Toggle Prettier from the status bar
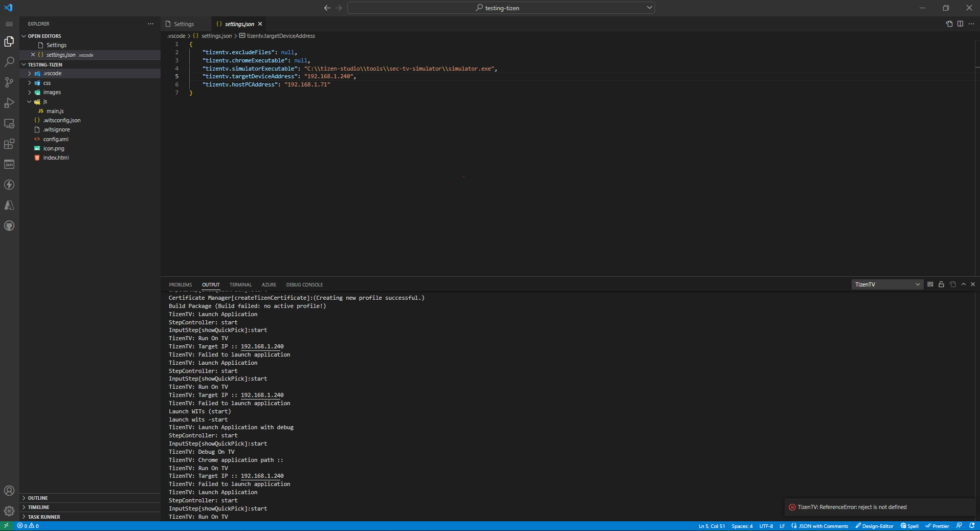Image resolution: width=980 pixels, height=531 pixels. click(x=938, y=526)
